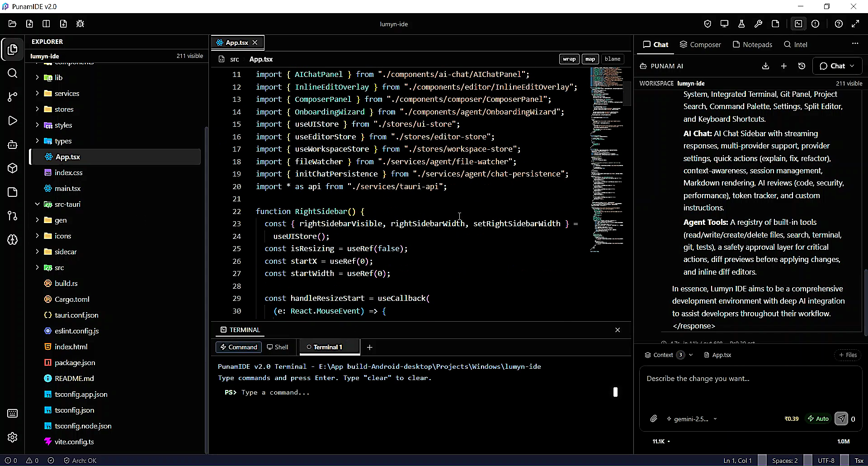
Task: Open chat history clock icon
Action: tap(802, 66)
